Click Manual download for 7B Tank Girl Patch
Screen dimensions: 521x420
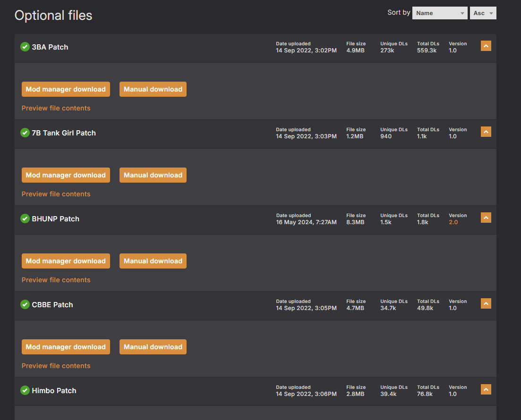coord(153,175)
